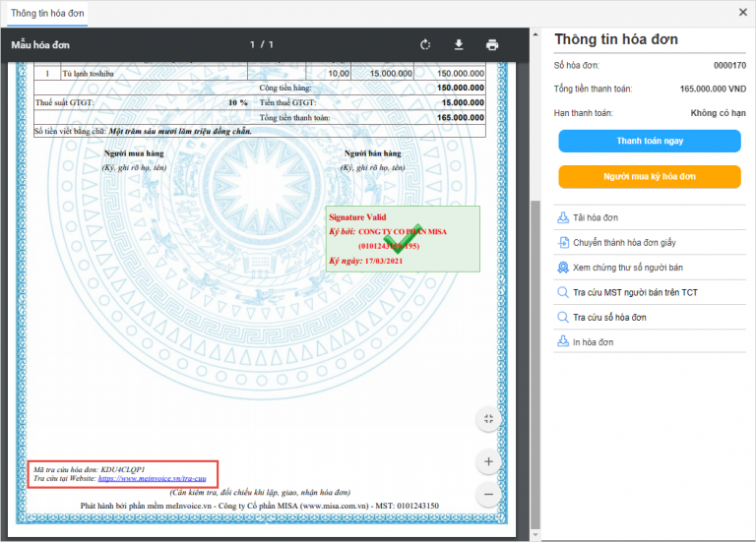
Task: Select the Thông tin hóa đơn tab
Action: click(47, 14)
